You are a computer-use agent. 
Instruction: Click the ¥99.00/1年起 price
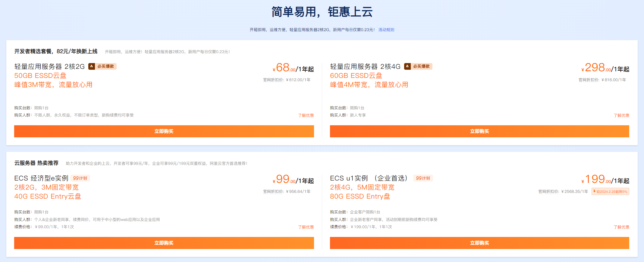click(x=293, y=179)
